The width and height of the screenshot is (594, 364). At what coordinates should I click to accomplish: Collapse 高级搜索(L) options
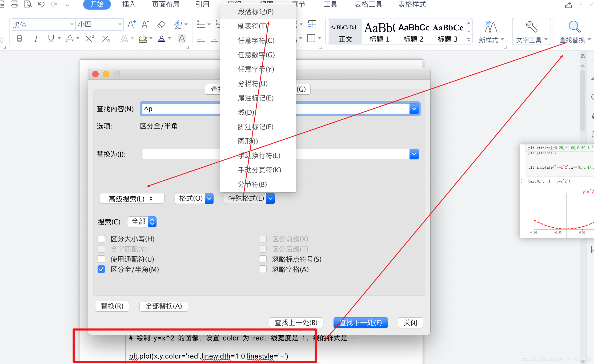[x=132, y=199]
